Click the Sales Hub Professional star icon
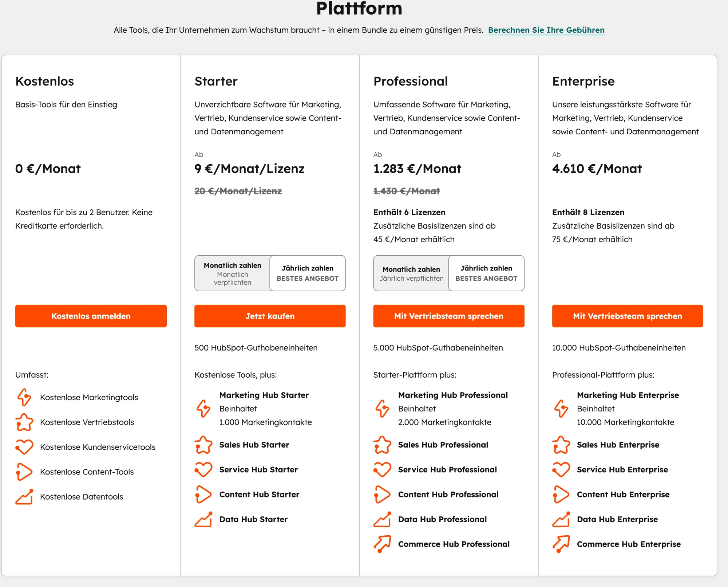This screenshot has width=728, height=587. 383,445
